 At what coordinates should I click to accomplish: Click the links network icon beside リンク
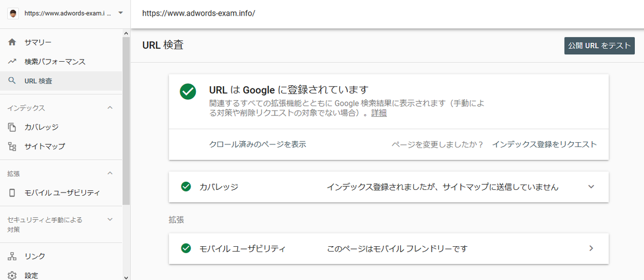[12, 256]
